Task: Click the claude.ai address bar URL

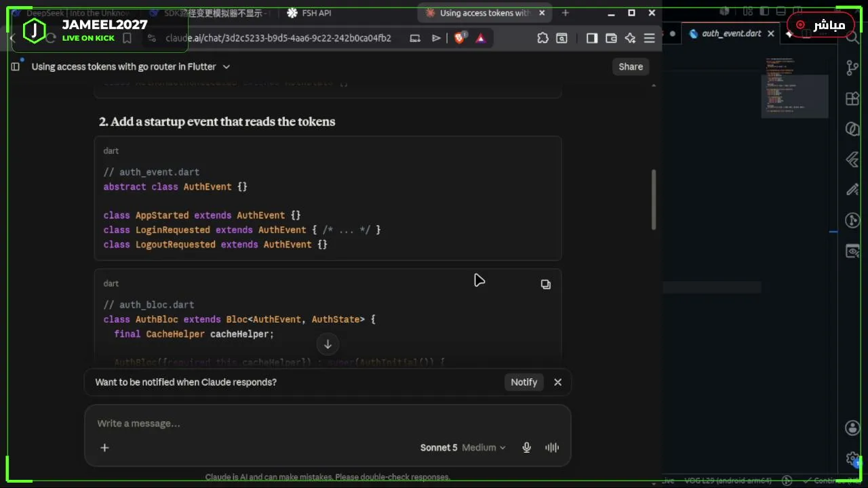Action: click(278, 39)
